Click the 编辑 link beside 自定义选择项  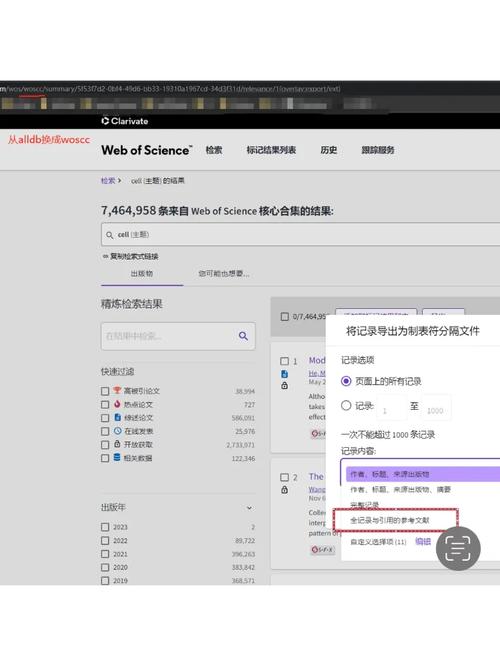click(x=423, y=542)
